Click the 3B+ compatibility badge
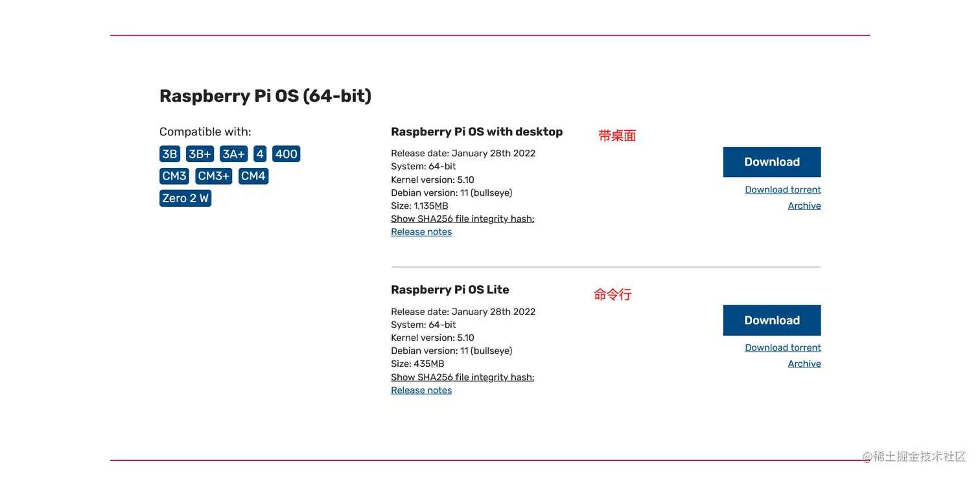The image size is (980, 477). [x=200, y=154]
